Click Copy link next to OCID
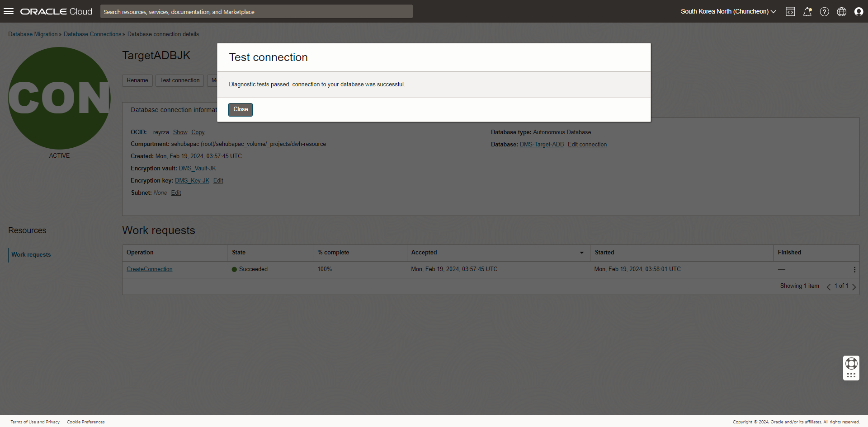The width and height of the screenshot is (868, 427). pyautogui.click(x=198, y=132)
